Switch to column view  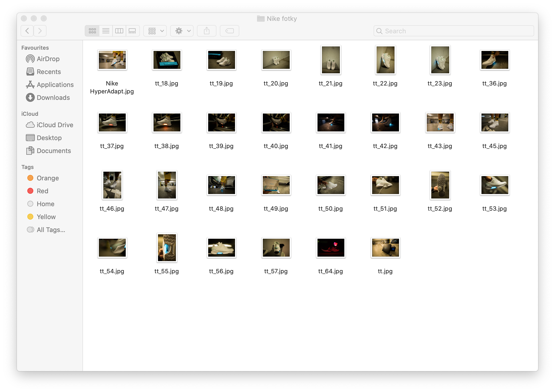point(119,31)
